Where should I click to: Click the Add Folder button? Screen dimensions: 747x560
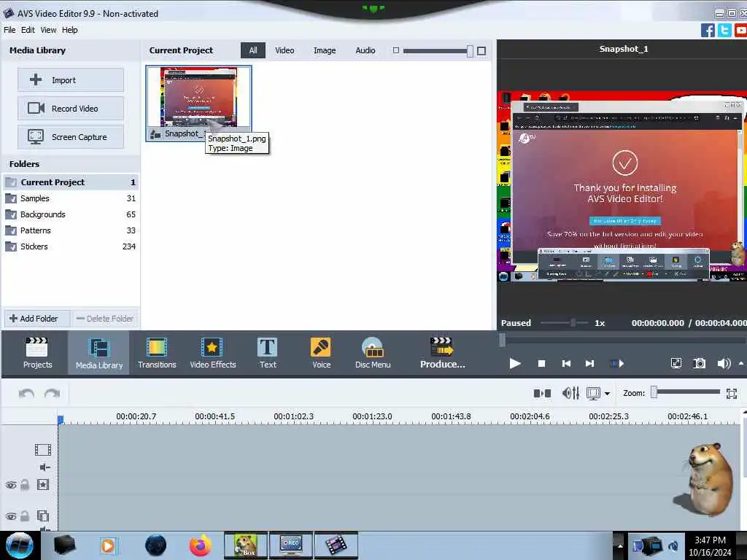click(37, 319)
